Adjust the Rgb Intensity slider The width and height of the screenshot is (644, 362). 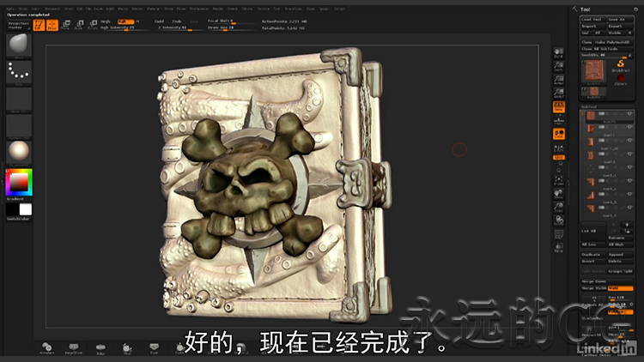[125, 28]
